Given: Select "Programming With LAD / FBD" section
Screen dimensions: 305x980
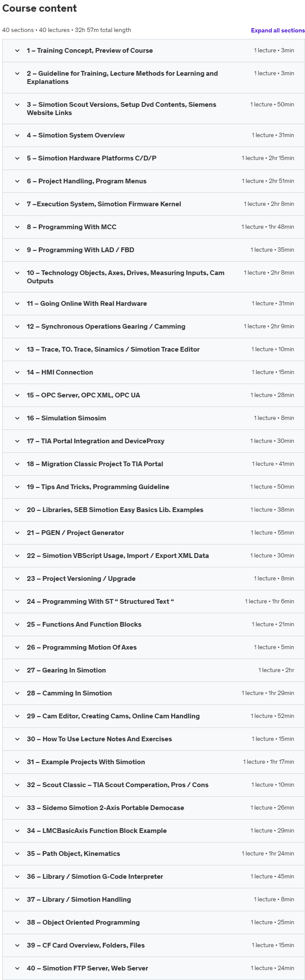Looking at the screenshot, I should (80, 250).
